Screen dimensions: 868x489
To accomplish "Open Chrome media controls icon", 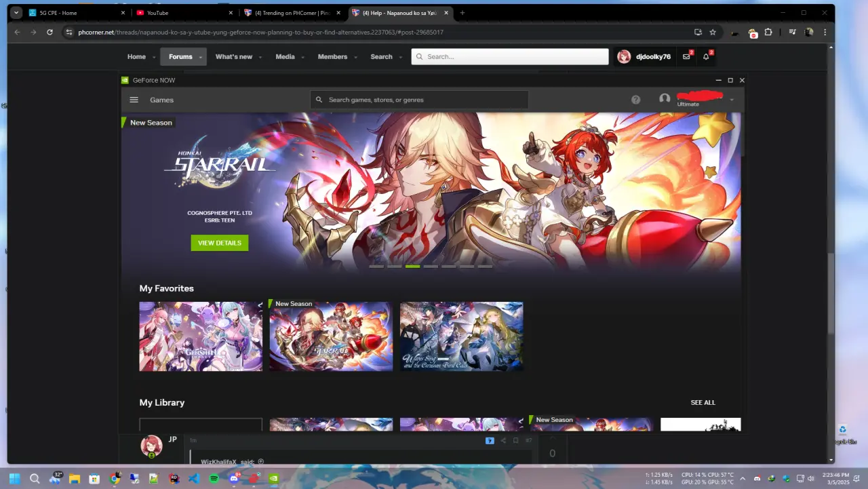I will [x=792, y=32].
